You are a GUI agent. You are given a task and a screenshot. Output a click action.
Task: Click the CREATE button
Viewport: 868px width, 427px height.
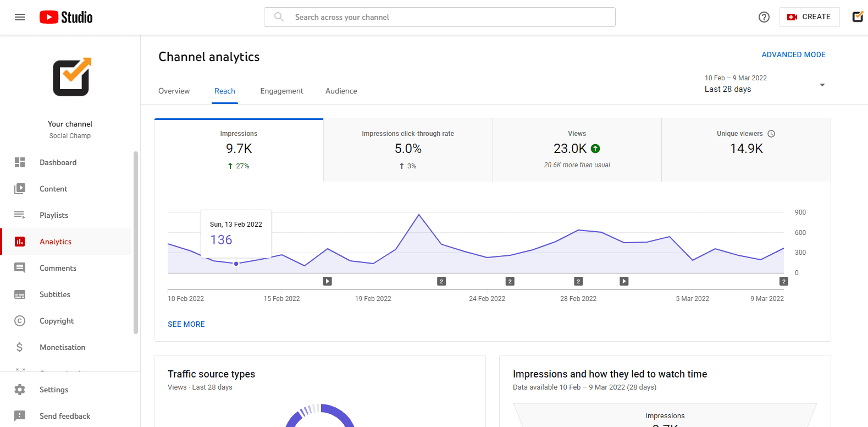click(809, 17)
